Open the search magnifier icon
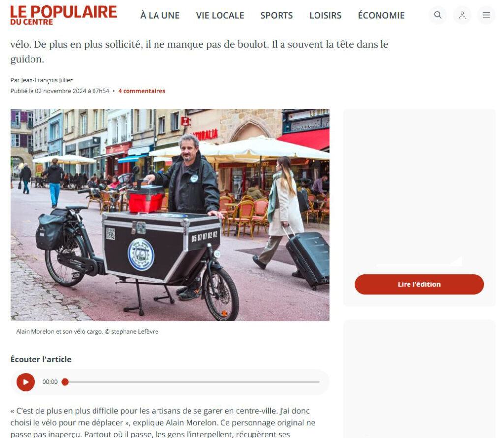504x438 pixels. click(438, 15)
